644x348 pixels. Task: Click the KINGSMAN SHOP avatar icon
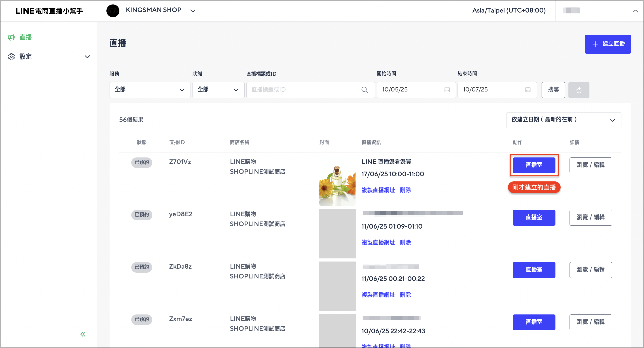click(113, 11)
